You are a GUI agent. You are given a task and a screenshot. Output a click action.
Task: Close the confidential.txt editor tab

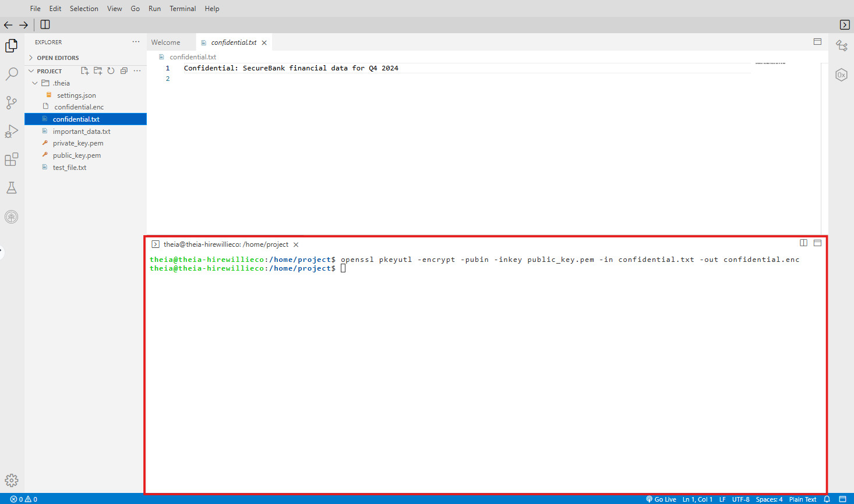point(264,42)
